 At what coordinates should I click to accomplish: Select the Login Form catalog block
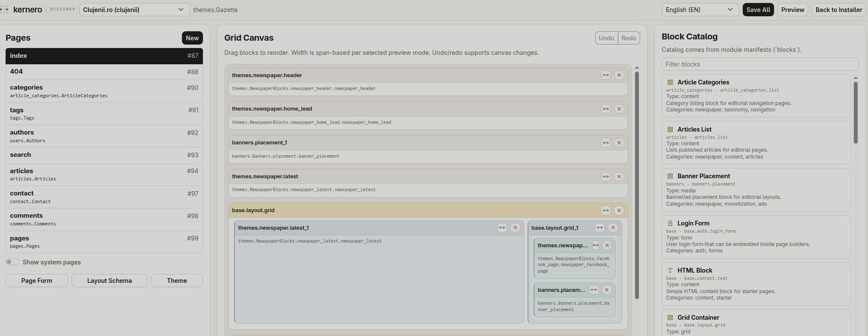[x=756, y=237]
